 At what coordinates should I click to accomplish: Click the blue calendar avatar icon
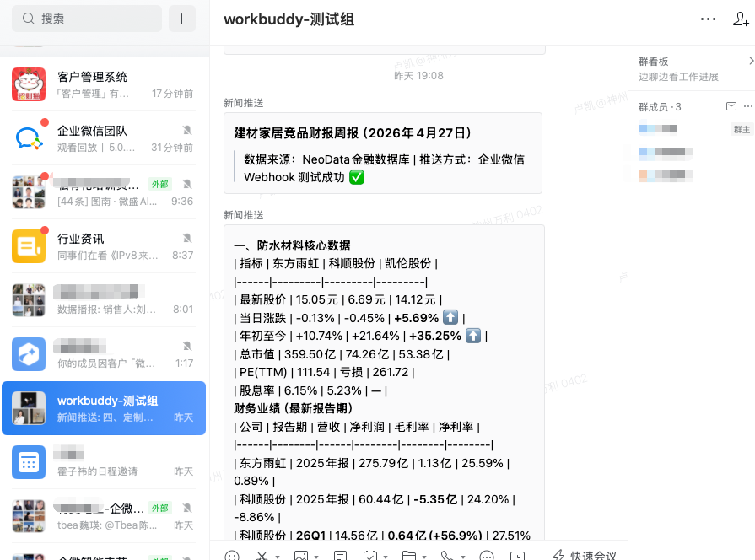[x=29, y=462]
